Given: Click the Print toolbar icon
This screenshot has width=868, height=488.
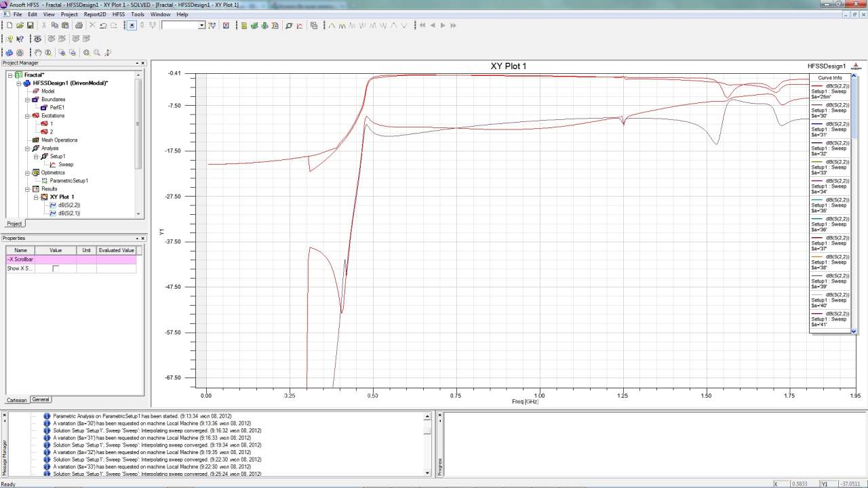Looking at the screenshot, I should pyautogui.click(x=79, y=26).
